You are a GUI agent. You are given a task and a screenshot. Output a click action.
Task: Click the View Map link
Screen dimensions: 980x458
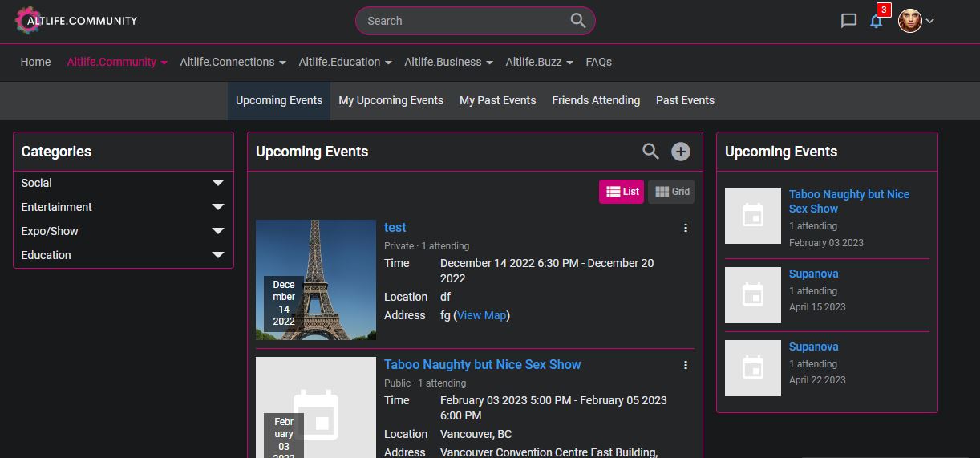(482, 315)
